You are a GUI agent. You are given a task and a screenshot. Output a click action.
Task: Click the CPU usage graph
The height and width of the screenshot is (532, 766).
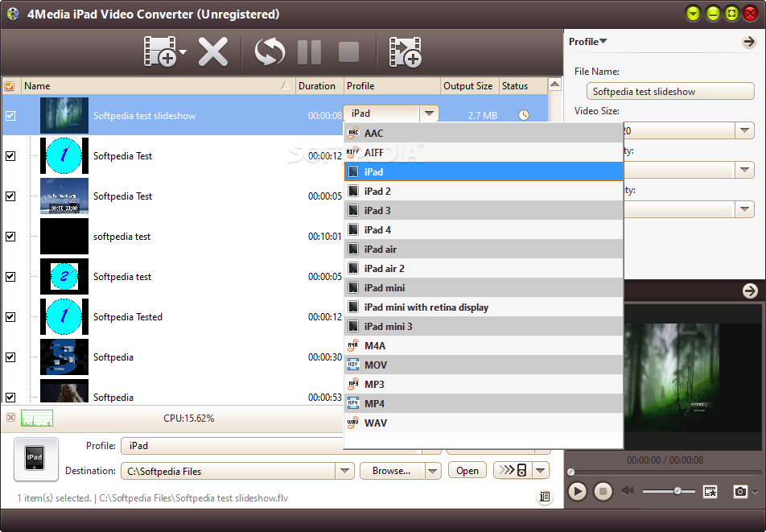(37, 419)
